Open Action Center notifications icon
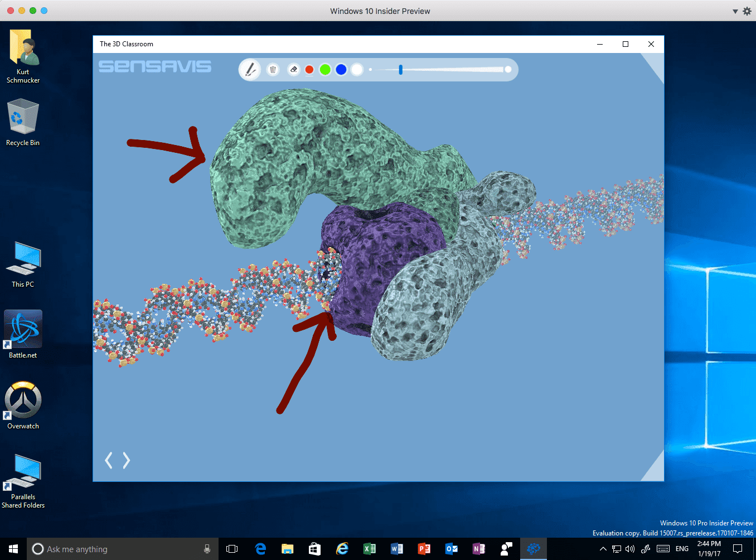The image size is (756, 560). point(738,549)
